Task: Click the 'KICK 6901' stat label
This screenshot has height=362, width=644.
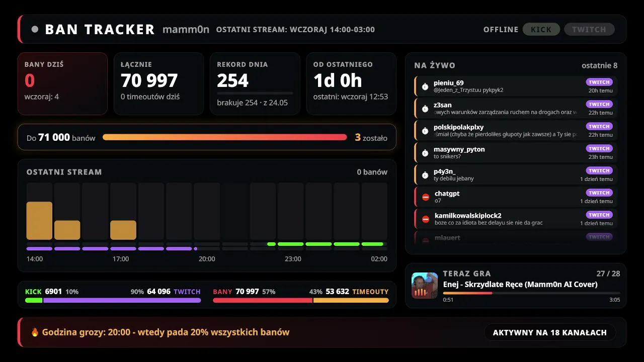Action: (43, 292)
